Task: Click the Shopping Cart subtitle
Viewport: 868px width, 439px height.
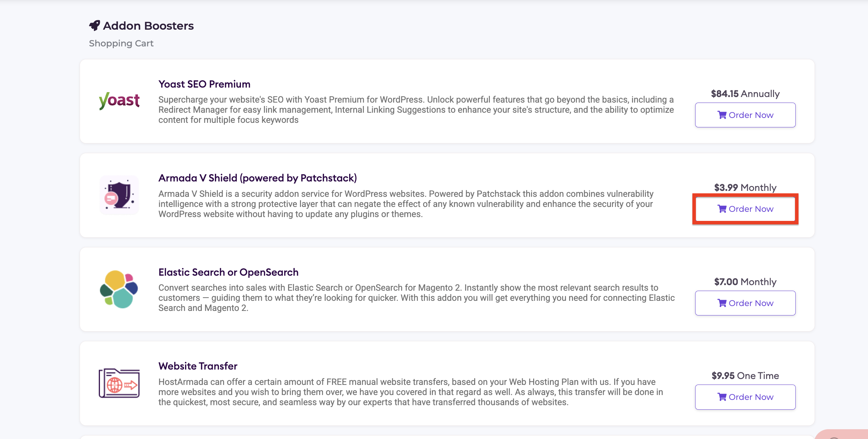Action: (121, 43)
